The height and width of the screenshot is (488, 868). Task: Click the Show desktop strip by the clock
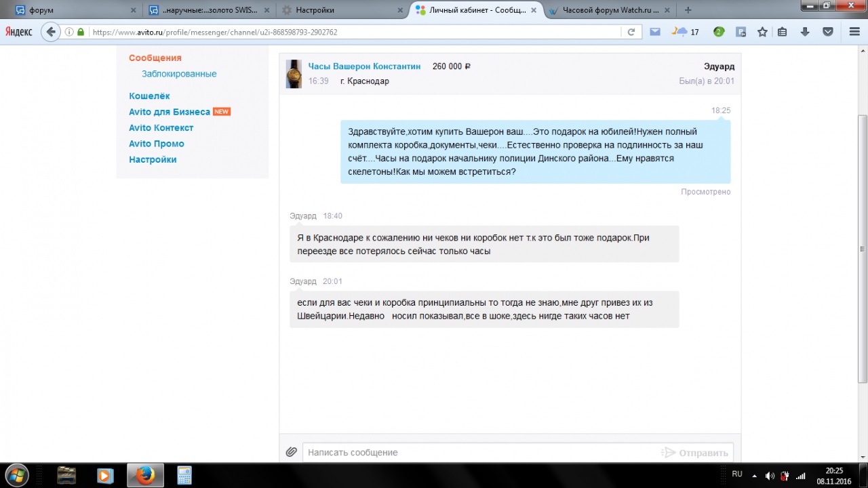(863, 476)
